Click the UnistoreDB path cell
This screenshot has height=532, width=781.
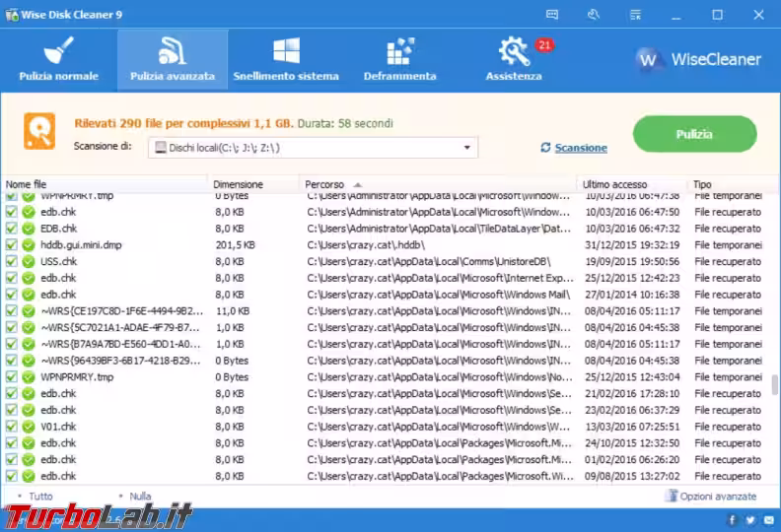click(x=429, y=261)
